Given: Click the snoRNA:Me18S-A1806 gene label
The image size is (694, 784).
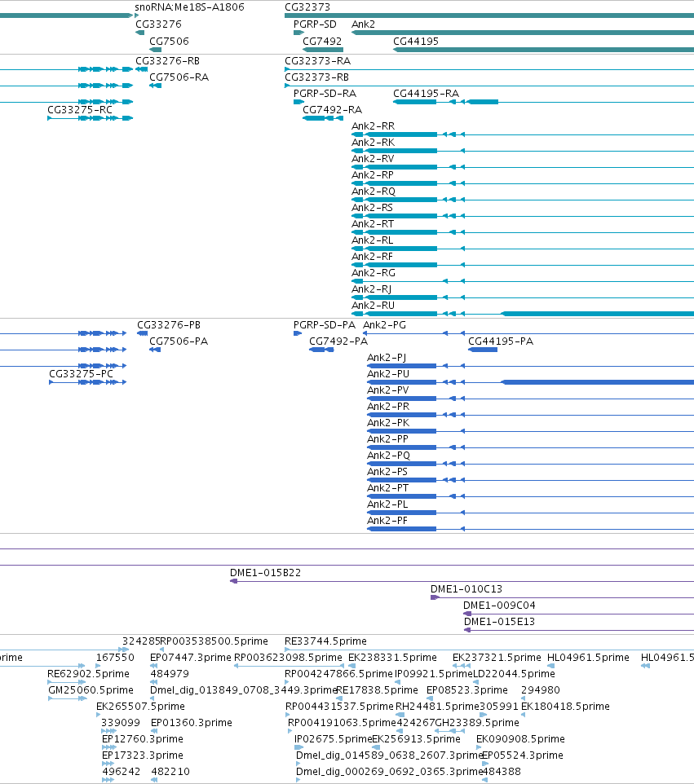Looking at the screenshot, I should [x=189, y=7].
